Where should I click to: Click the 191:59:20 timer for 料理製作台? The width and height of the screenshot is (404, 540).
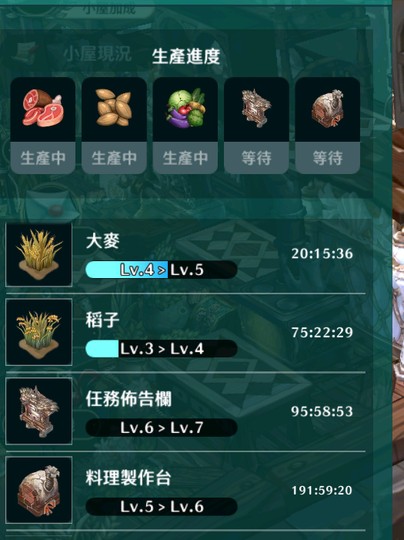point(322,490)
